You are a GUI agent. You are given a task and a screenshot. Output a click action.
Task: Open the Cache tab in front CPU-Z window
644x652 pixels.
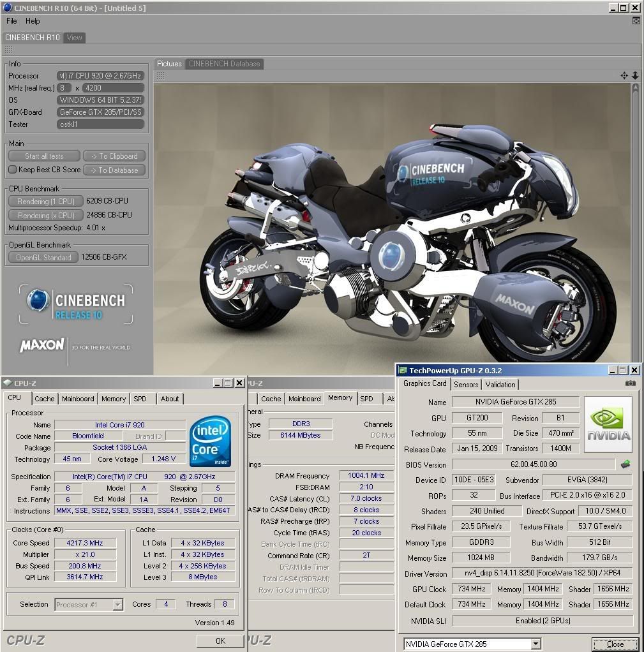[45, 398]
